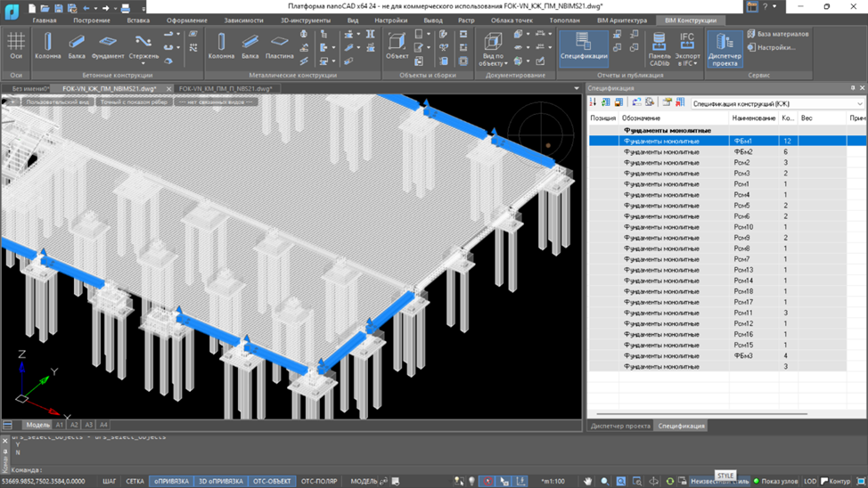Open the A1 layout tab
This screenshot has height=488, width=868.
60,425
